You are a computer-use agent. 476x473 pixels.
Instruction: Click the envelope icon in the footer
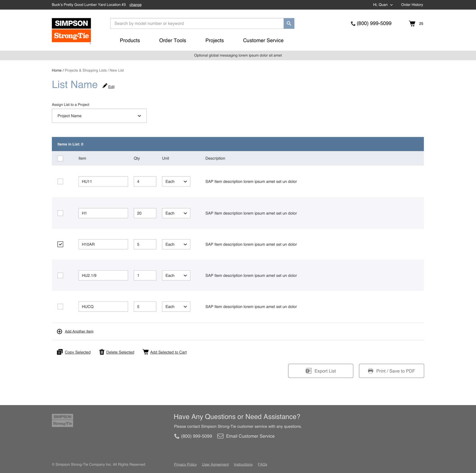click(220, 436)
